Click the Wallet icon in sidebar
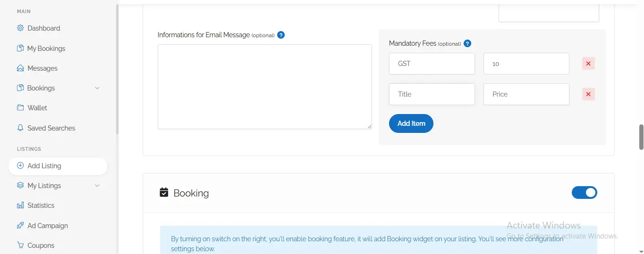644x254 pixels. tap(20, 108)
